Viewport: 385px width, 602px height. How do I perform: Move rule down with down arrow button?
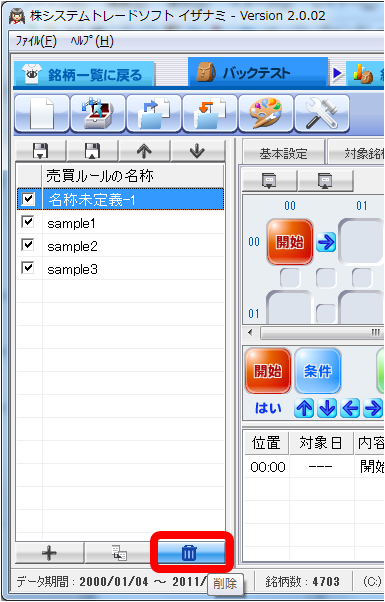[197, 151]
